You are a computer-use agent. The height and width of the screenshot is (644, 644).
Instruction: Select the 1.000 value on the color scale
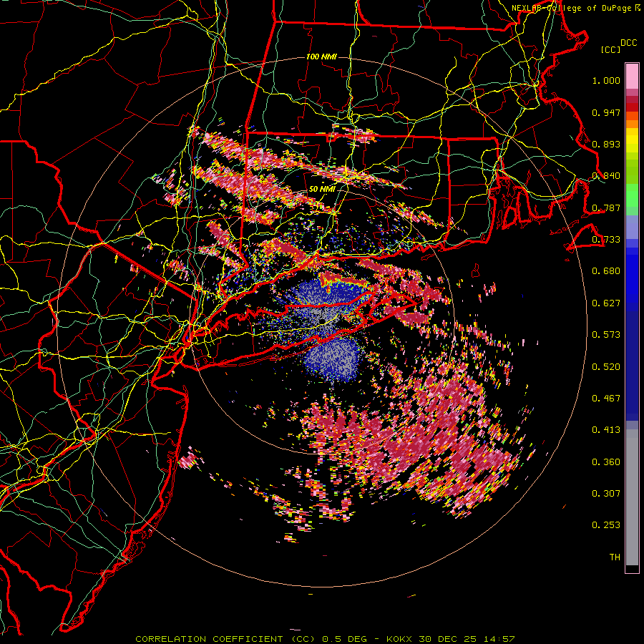(x=606, y=80)
